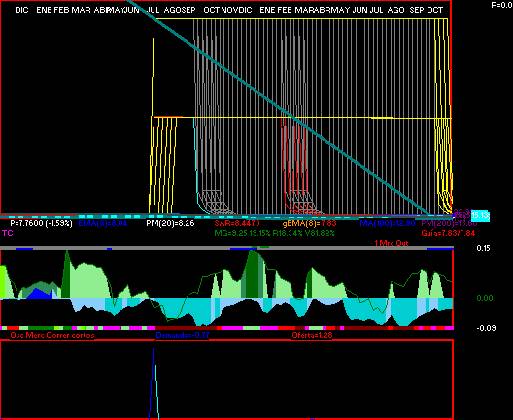Screen dimensions: 513x420
Task: Click the red 1Mrx Out label
Action: pyautogui.click(x=391, y=243)
